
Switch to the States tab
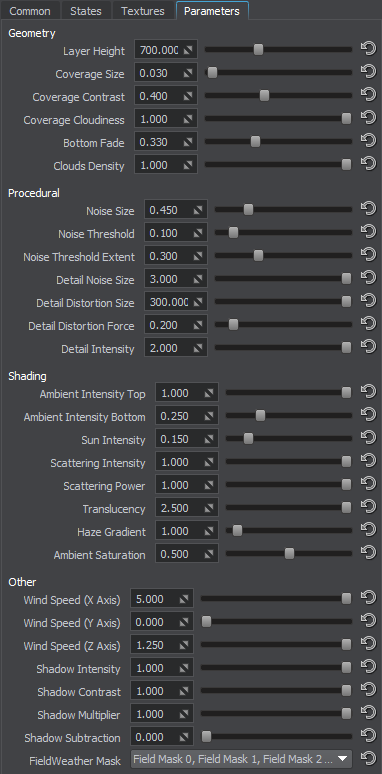click(86, 11)
